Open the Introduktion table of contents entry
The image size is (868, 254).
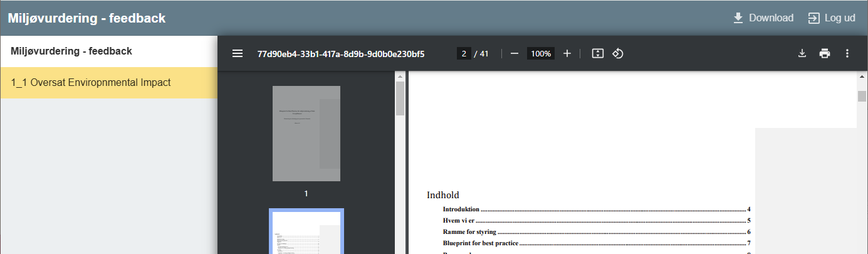461,209
